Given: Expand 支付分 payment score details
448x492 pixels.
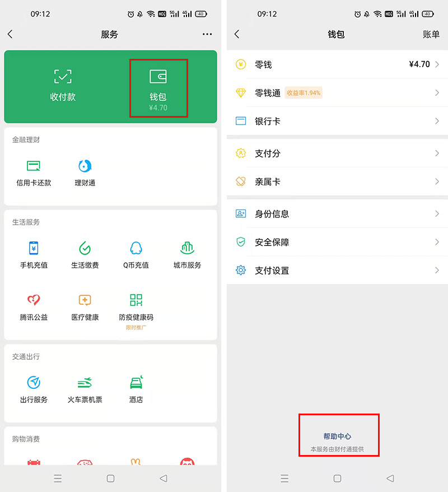Looking at the screenshot, I should [x=336, y=154].
